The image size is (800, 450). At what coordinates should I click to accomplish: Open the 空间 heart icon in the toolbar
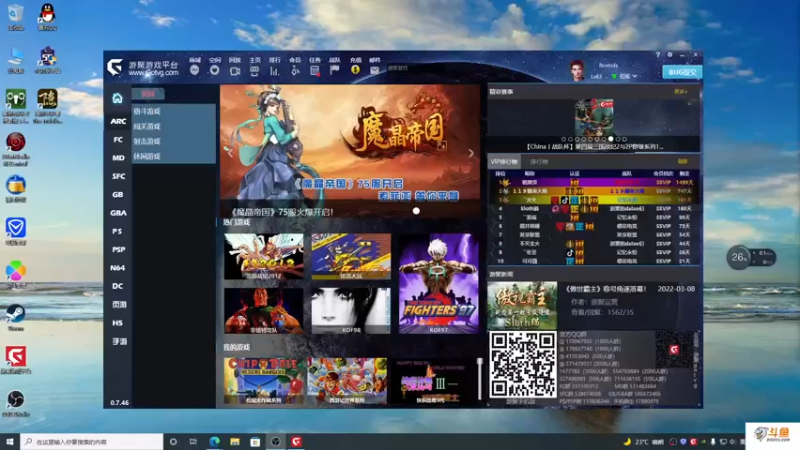(x=214, y=70)
